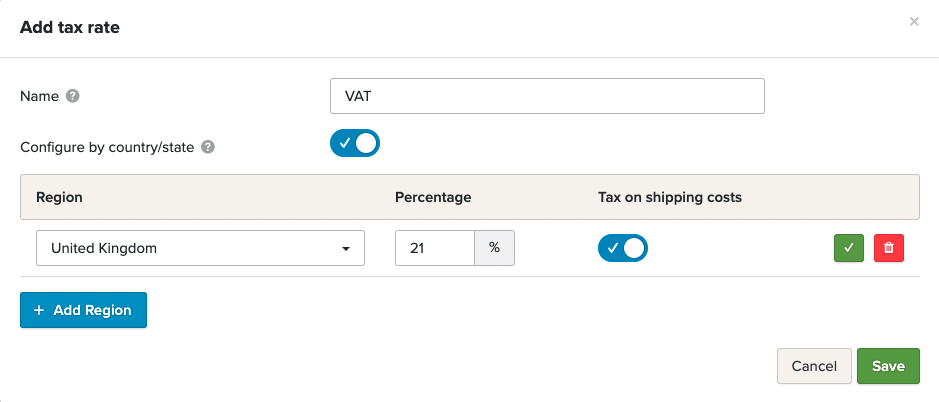939x402 pixels.
Task: Click the Tax on shipping costs column header
Action: tap(663, 197)
